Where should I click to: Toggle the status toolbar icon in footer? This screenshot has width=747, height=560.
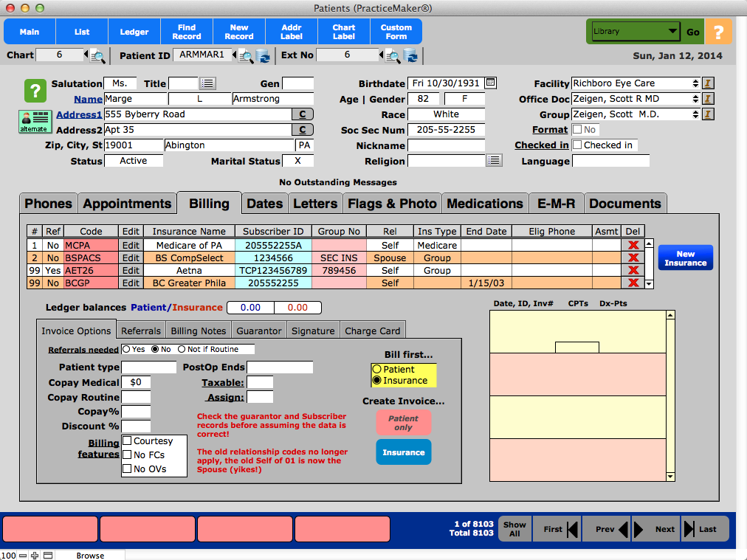tap(48, 556)
